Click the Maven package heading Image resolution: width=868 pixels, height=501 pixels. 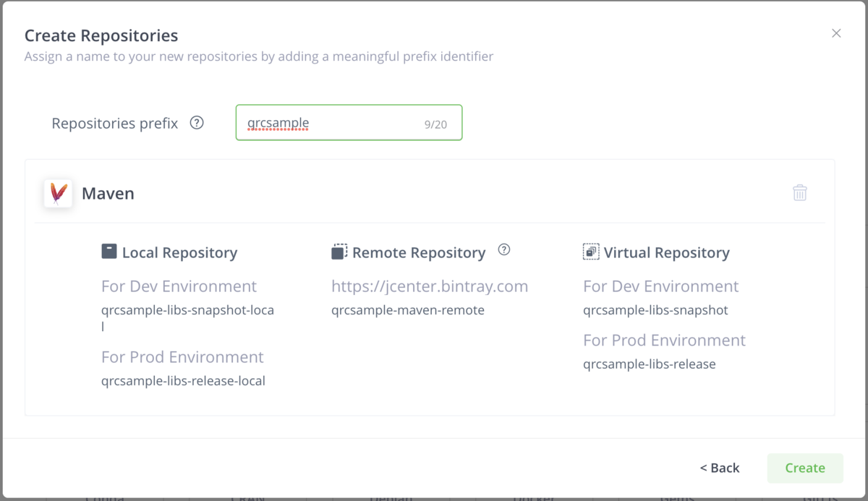coord(108,194)
